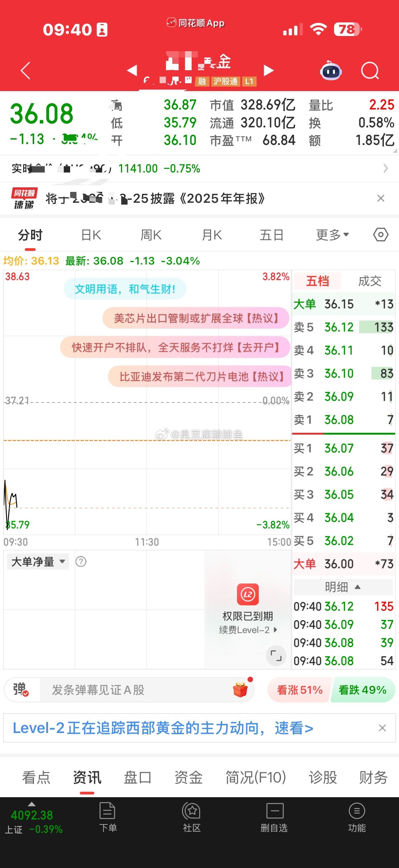Tap the 融 margin trading badge
The width and height of the screenshot is (399, 868).
[202, 81]
